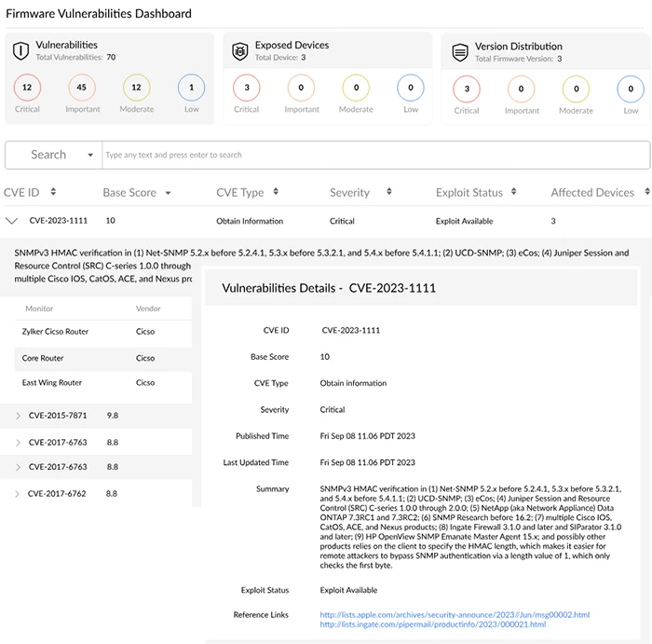Click Total Vulnerabilities: 70 text

75,57
